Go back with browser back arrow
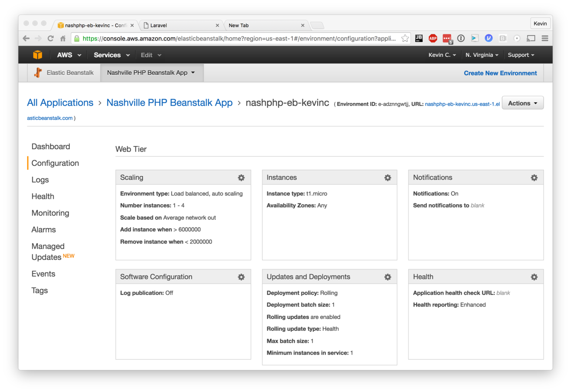571x392 pixels. click(x=26, y=38)
